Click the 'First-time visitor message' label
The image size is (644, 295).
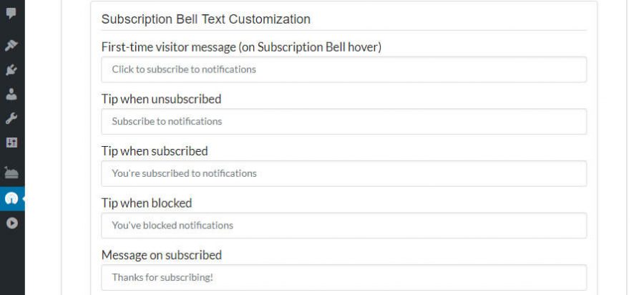click(241, 47)
